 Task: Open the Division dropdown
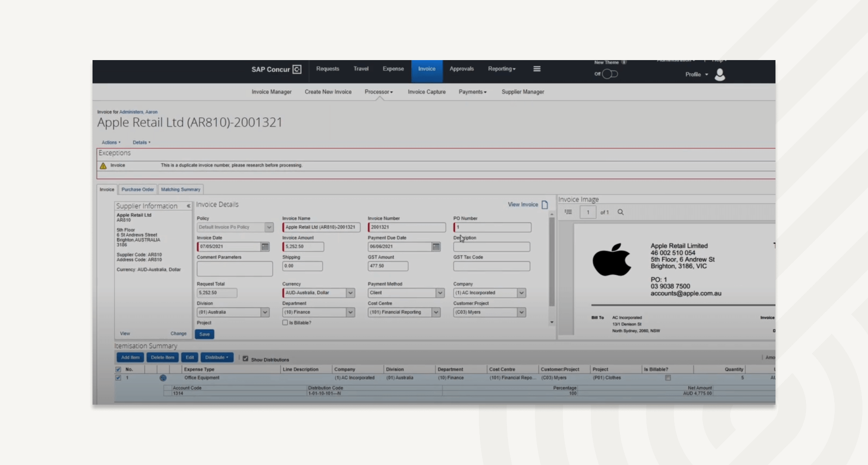tap(265, 312)
